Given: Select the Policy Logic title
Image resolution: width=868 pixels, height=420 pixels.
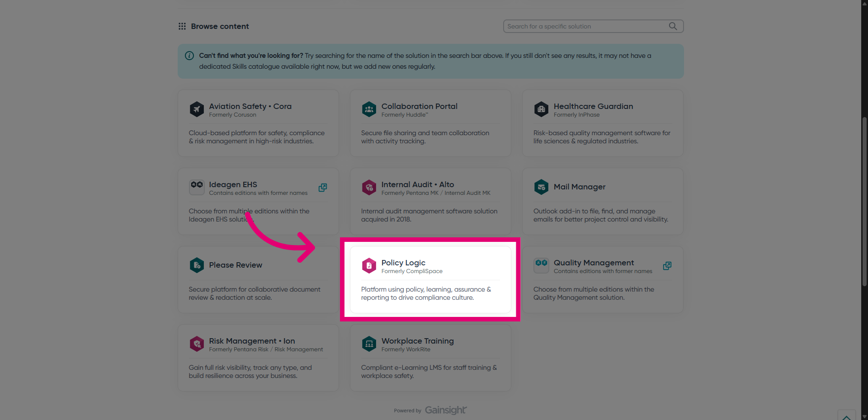Looking at the screenshot, I should [x=403, y=263].
